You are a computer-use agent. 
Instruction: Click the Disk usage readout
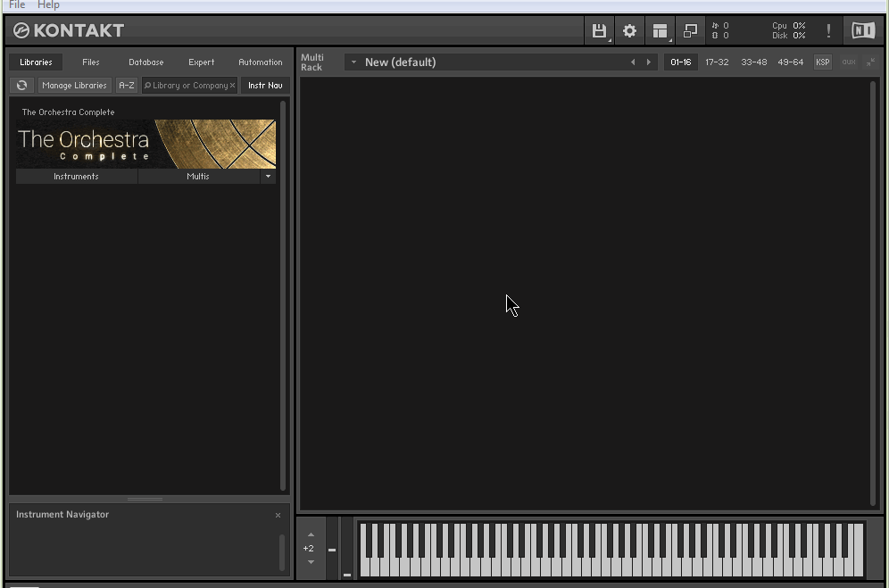click(789, 36)
